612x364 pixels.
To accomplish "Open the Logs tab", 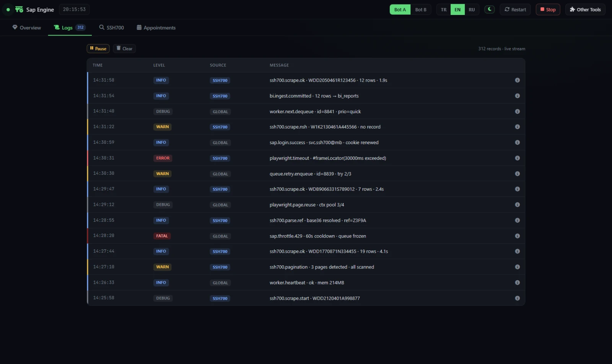I will (x=70, y=28).
